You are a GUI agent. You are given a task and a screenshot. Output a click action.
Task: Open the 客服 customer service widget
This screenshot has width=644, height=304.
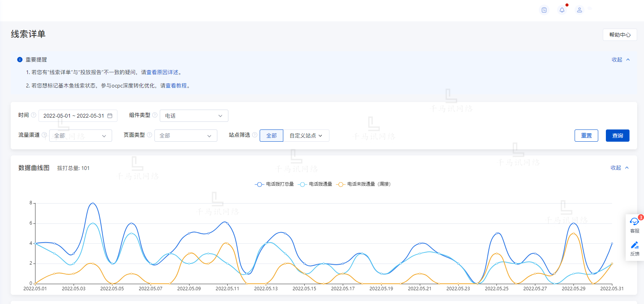(634, 224)
